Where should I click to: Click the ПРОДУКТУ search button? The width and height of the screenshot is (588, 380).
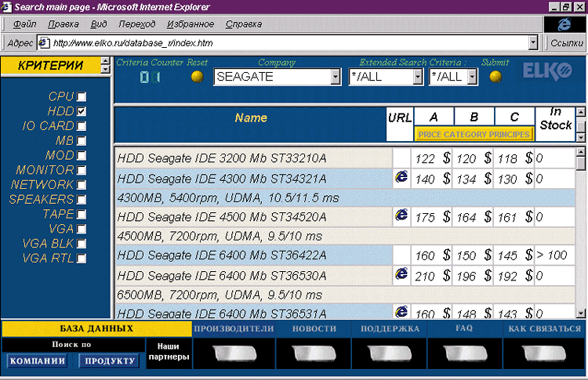click(109, 361)
